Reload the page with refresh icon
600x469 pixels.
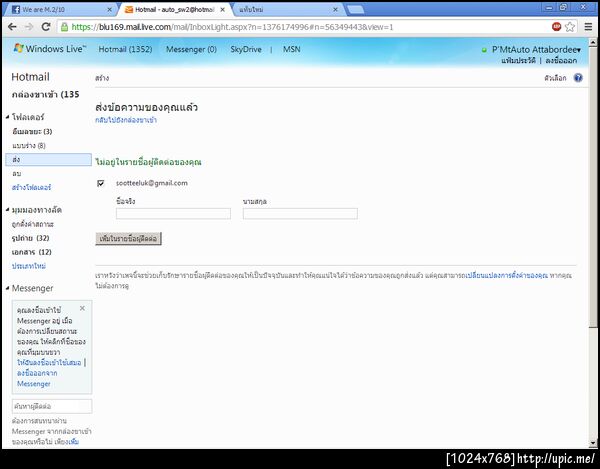(46, 26)
